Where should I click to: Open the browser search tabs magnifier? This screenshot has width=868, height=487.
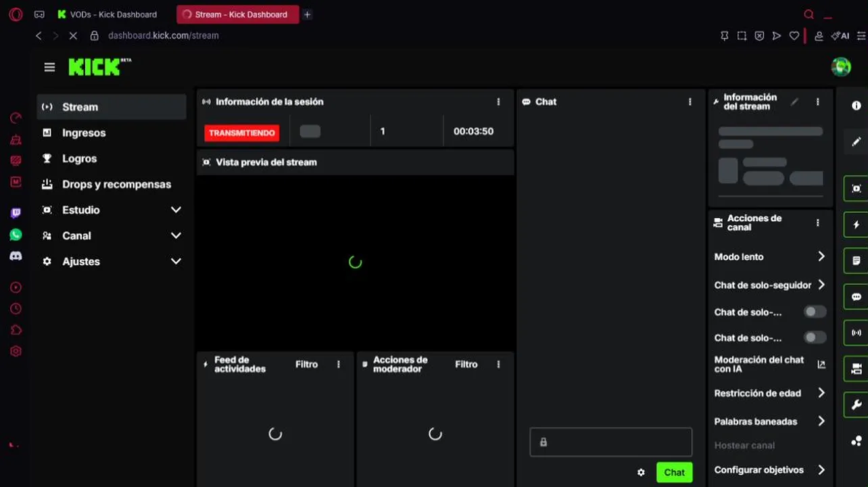tap(809, 14)
